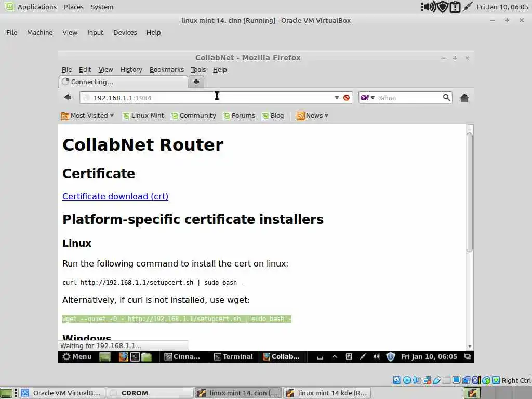Click guest panel terminal launcher icon
The width and height of the screenshot is (532, 399).
pos(135,356)
